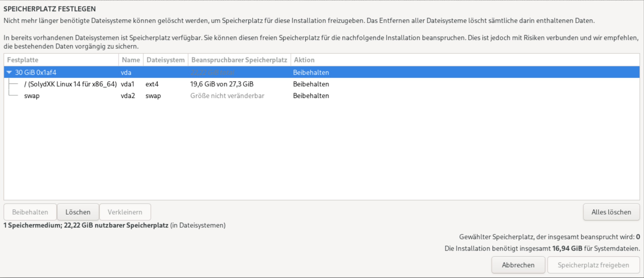Screen dimensions: 644x278
Task: Click the Beibehalten button below the table
Action: [x=30, y=212]
